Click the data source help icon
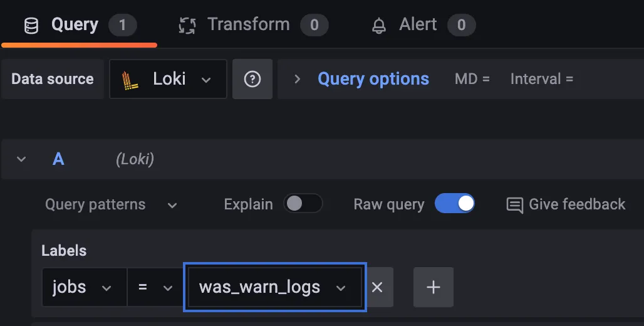 (x=252, y=79)
